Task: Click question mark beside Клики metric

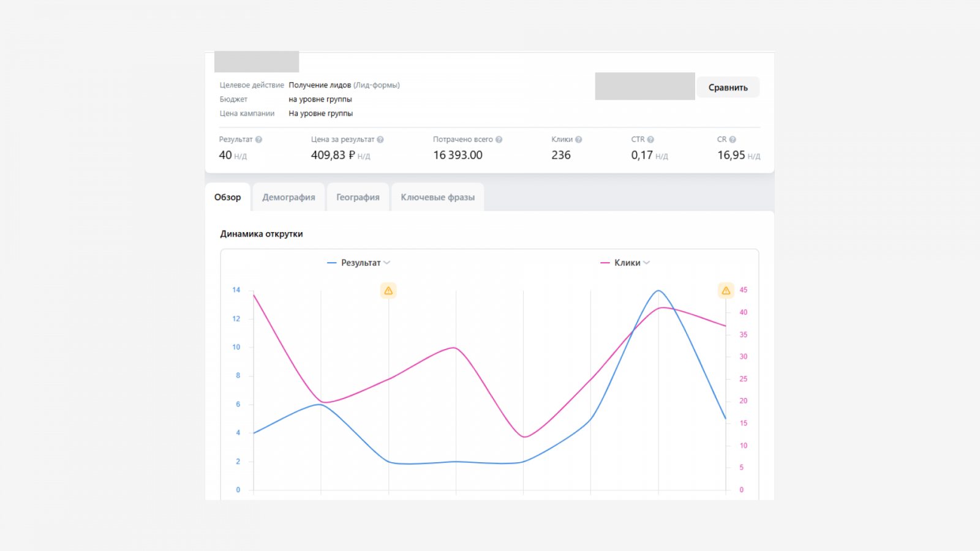Action: [579, 140]
